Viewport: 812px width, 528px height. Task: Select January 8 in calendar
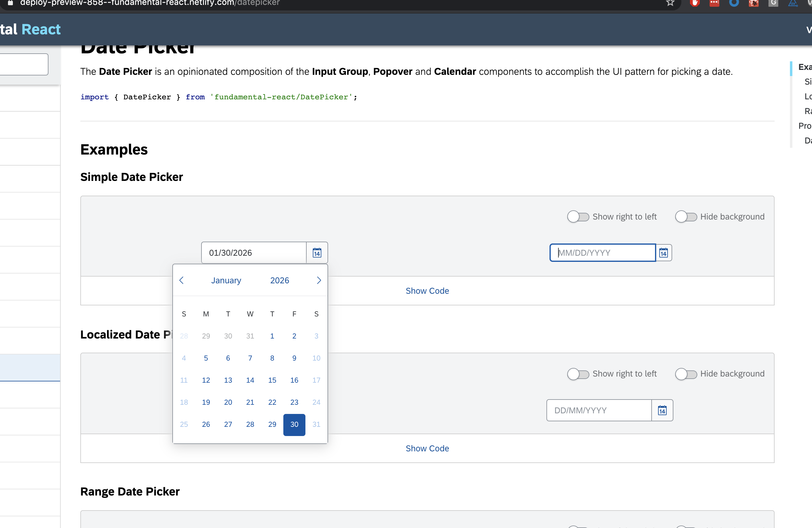tap(272, 358)
